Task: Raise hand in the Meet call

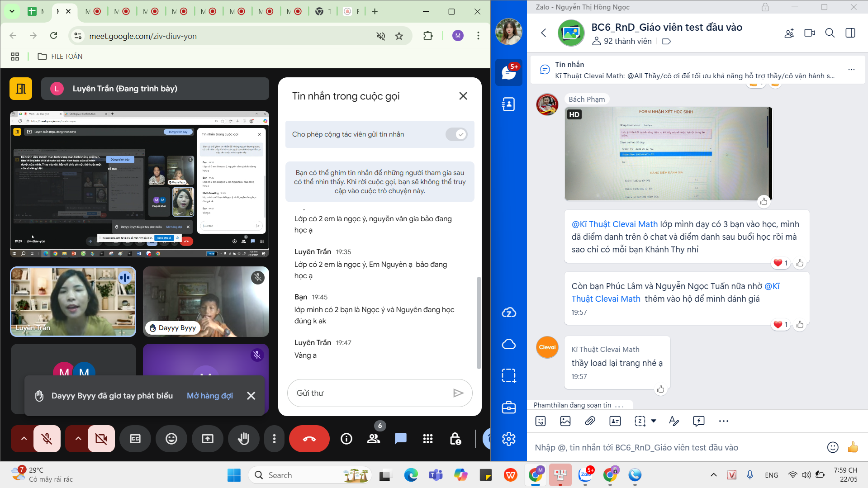Action: pyautogui.click(x=244, y=439)
